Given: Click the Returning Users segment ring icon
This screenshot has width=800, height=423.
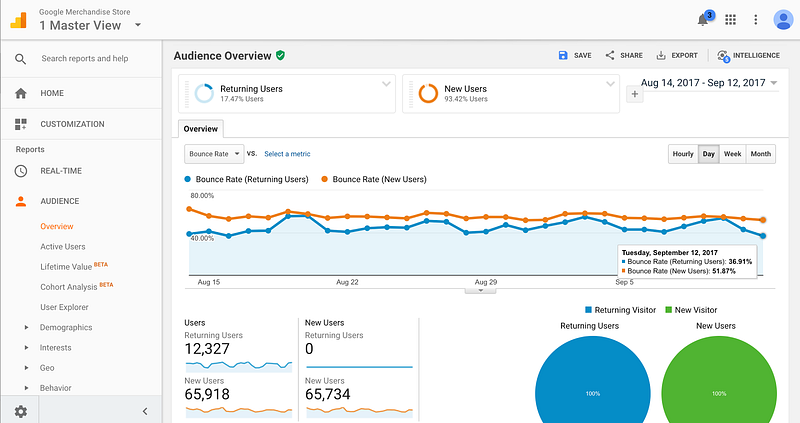Looking at the screenshot, I should click(204, 93).
